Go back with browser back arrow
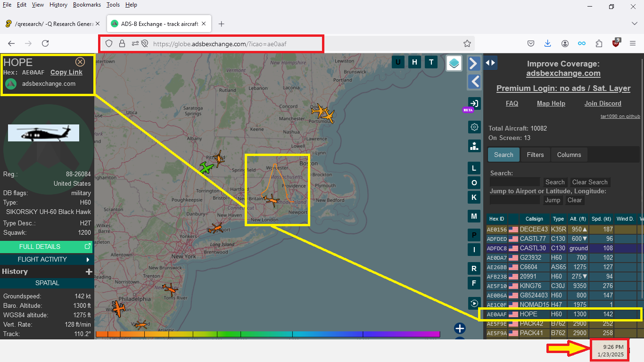 11,43
